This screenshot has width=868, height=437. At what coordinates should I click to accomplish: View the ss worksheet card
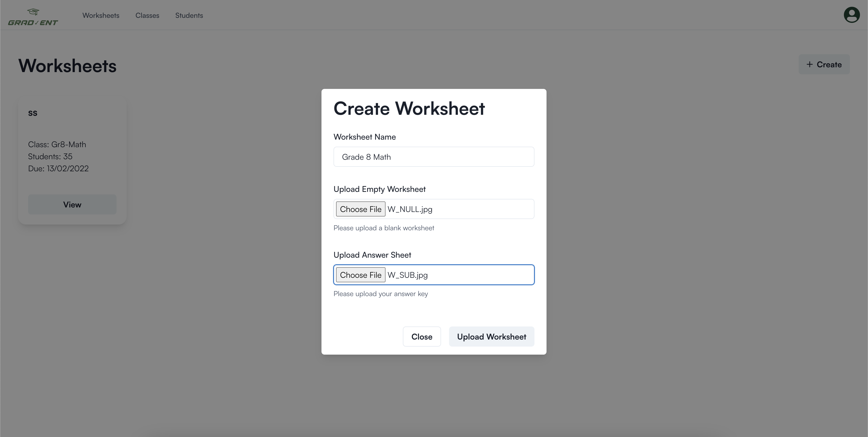pyautogui.click(x=72, y=204)
